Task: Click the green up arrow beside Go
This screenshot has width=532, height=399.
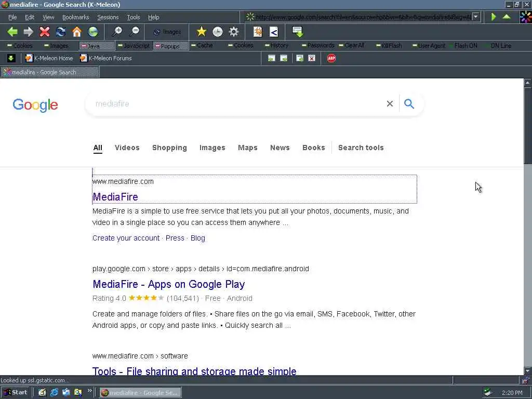Action: click(x=507, y=17)
